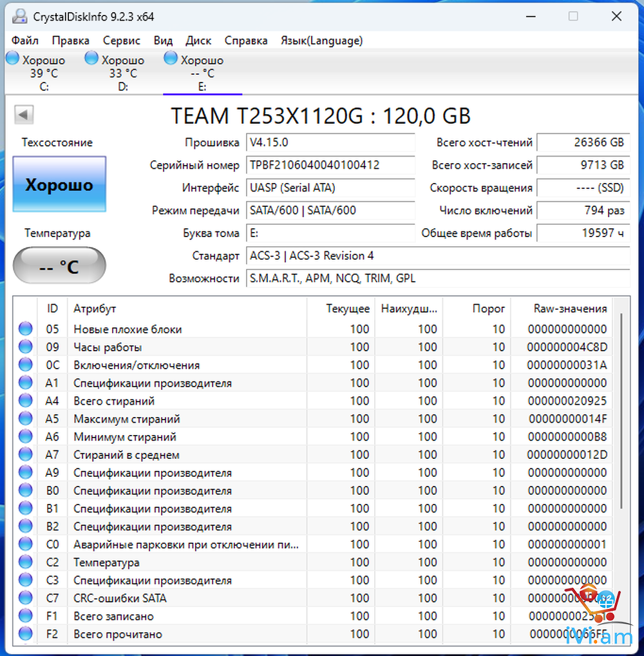Click the blue Хорошо health status button
The image size is (644, 656).
coord(59,184)
